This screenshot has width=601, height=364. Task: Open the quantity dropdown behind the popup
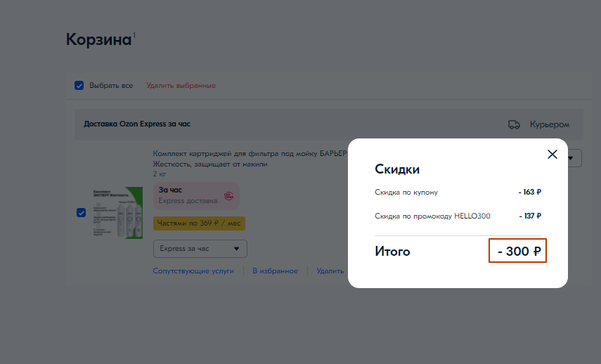pyautogui.click(x=574, y=158)
